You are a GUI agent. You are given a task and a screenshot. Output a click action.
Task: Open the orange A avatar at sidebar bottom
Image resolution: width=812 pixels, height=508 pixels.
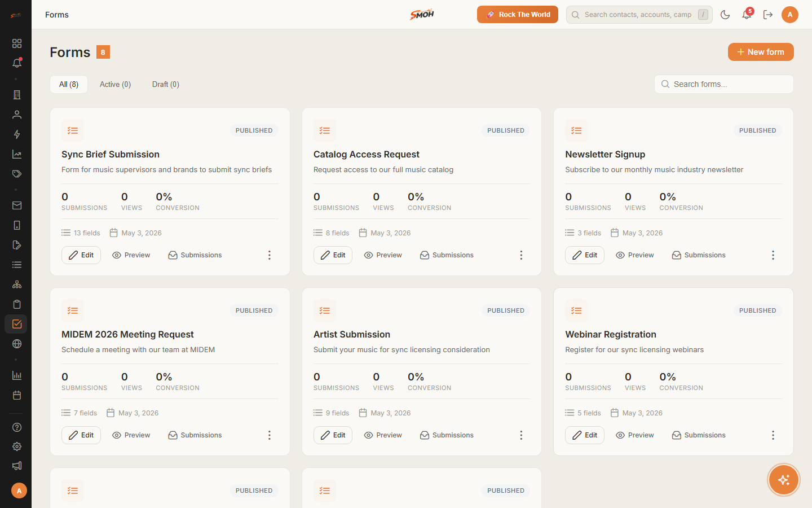tap(19, 491)
